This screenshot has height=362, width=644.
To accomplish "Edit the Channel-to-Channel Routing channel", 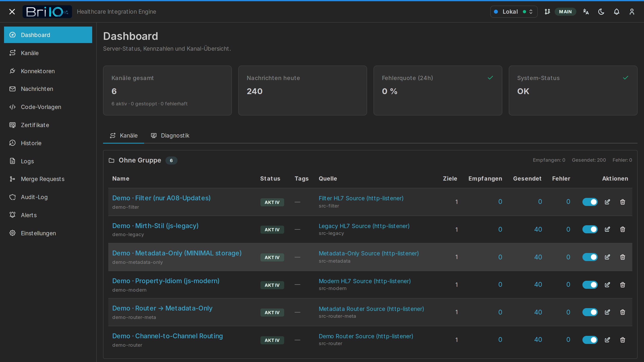I will (607, 340).
